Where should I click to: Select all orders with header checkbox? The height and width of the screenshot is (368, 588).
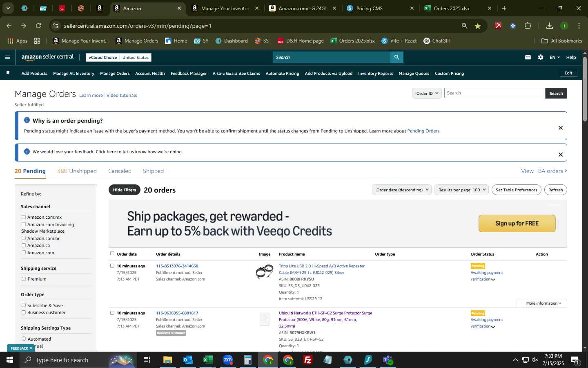click(112, 254)
